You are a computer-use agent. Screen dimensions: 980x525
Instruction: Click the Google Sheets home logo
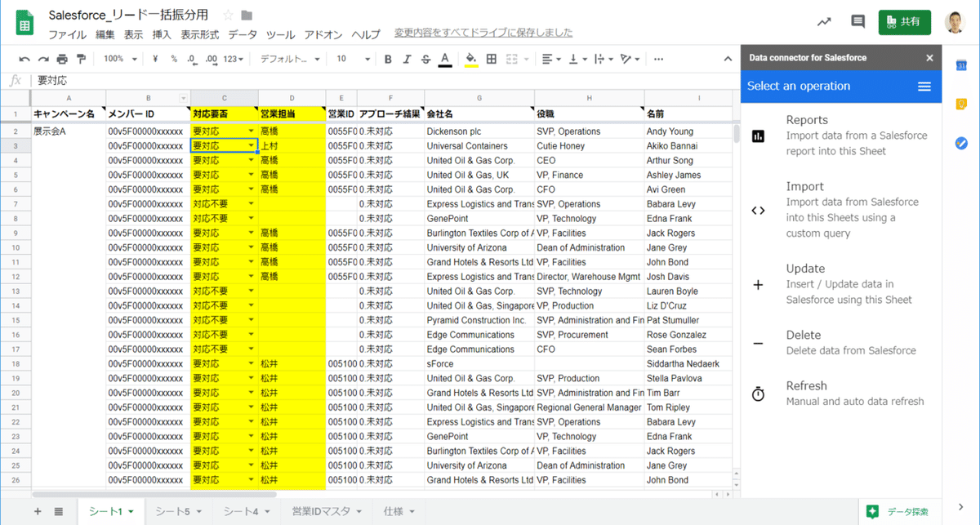24,23
